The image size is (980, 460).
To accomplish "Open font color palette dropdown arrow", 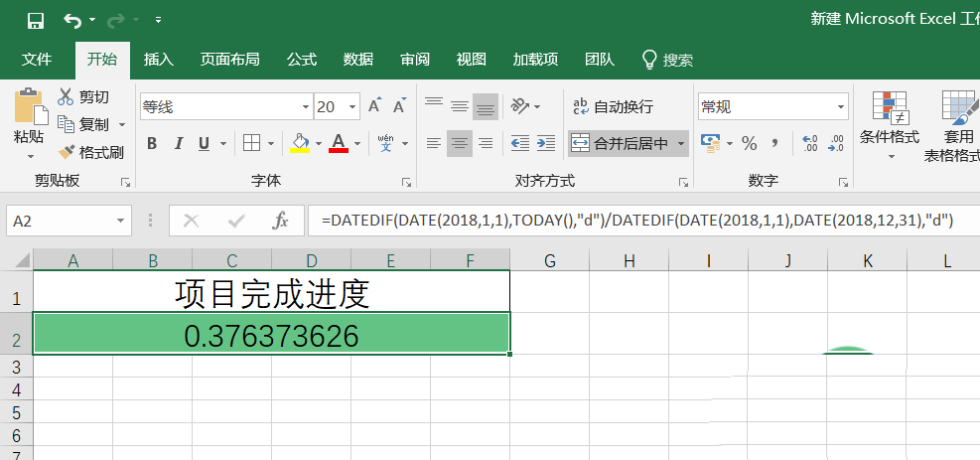I will (357, 144).
